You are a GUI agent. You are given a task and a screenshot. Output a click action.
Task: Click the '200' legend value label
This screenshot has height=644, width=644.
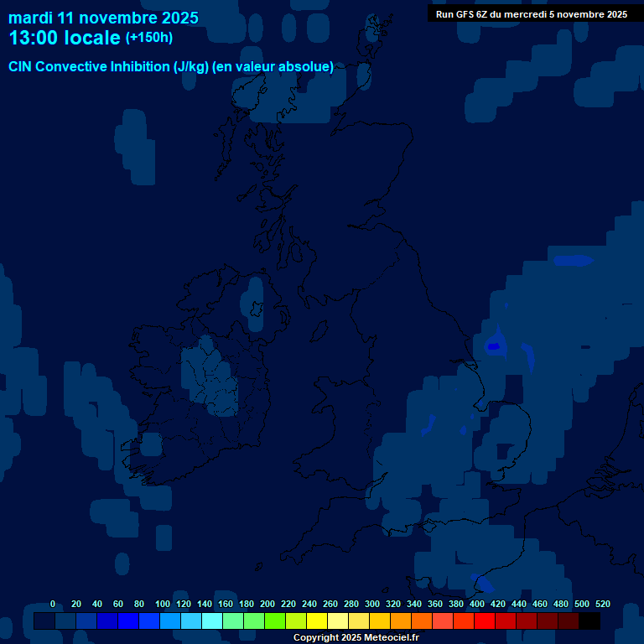267,604
